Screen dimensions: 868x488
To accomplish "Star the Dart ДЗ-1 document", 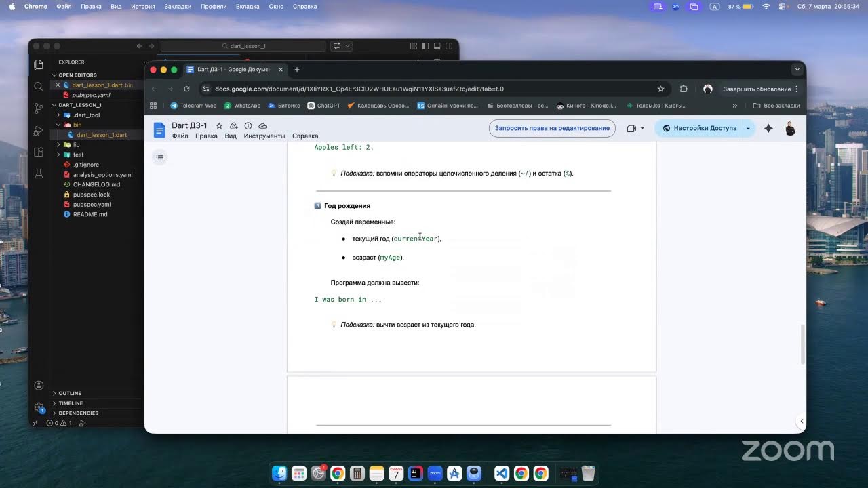I will [x=219, y=126].
